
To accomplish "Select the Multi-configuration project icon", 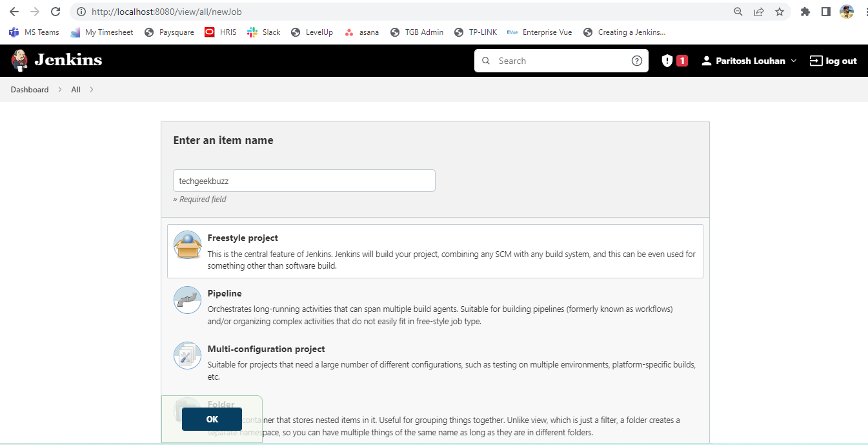I will 187,356.
